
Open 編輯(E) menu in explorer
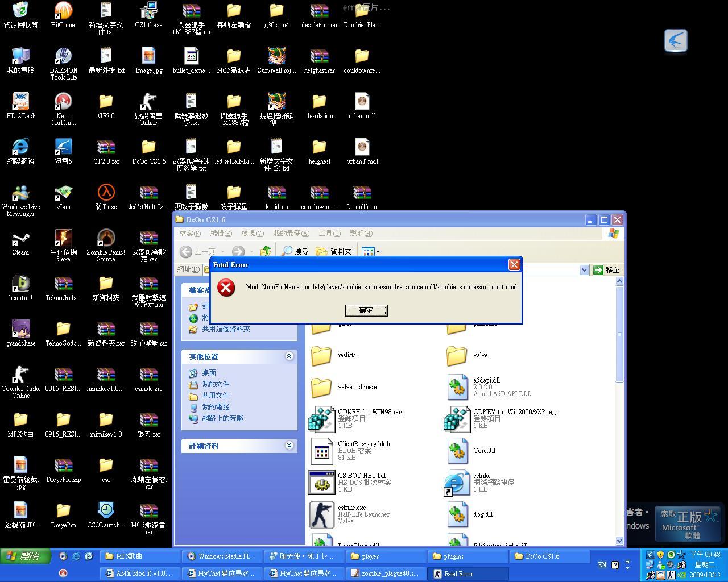click(x=221, y=234)
